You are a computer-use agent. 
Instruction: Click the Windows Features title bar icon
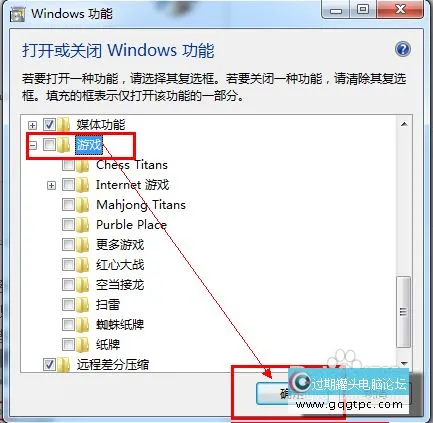tap(17, 14)
